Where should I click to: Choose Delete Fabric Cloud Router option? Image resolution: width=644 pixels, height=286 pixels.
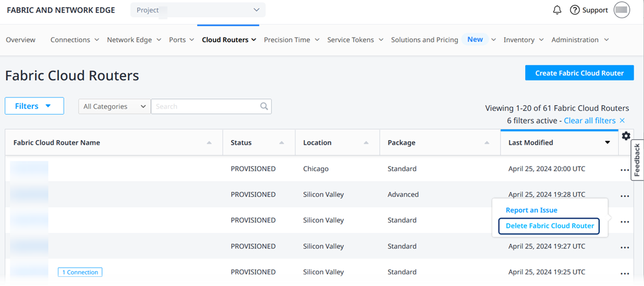click(549, 226)
